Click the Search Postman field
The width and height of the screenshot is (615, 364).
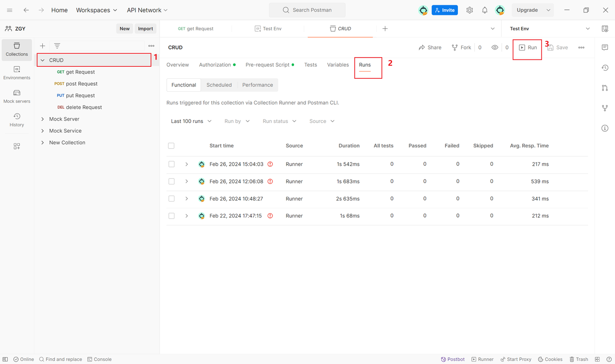[307, 10]
